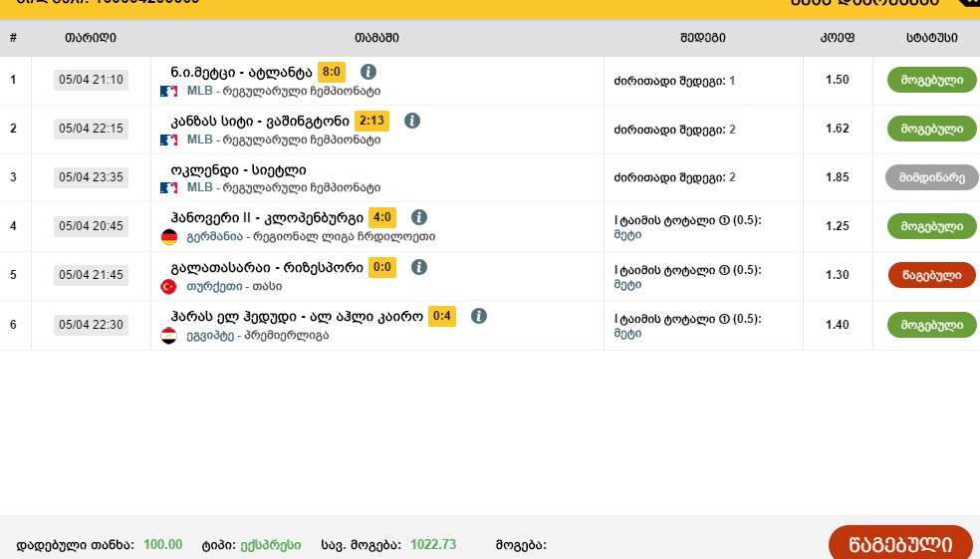
Task: Click league თურქეთი - თასი
Action: point(234,286)
